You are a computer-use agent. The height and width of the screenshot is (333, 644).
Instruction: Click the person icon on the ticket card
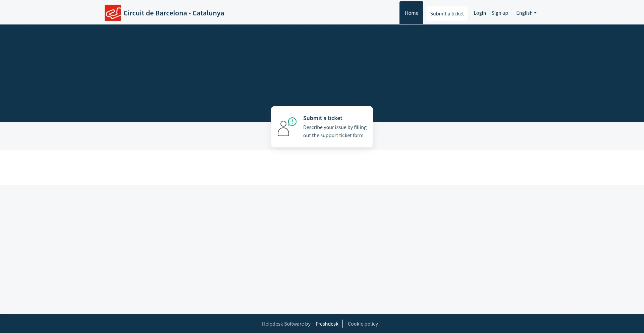(283, 129)
